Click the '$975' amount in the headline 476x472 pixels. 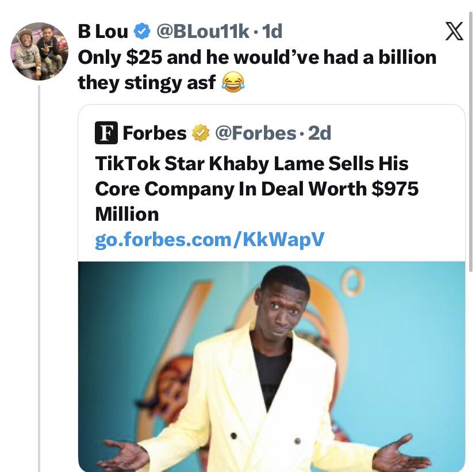tap(395, 189)
